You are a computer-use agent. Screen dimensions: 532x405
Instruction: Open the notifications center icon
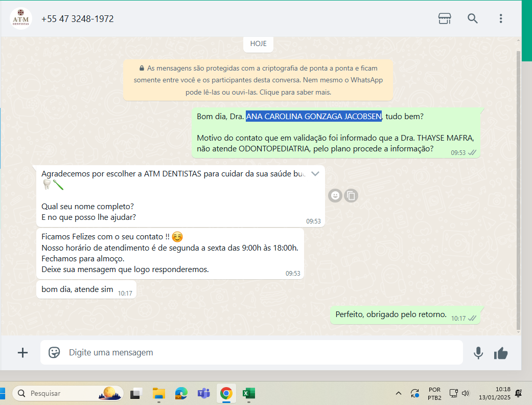(x=518, y=393)
